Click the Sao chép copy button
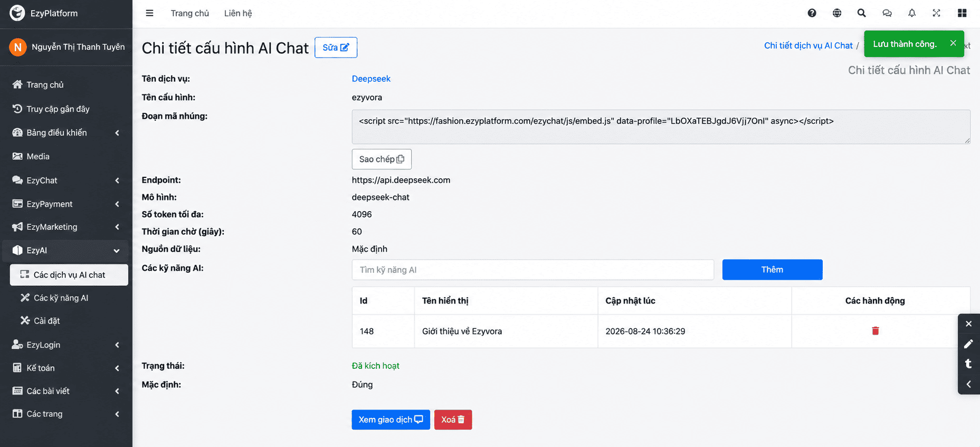 pyautogui.click(x=382, y=159)
